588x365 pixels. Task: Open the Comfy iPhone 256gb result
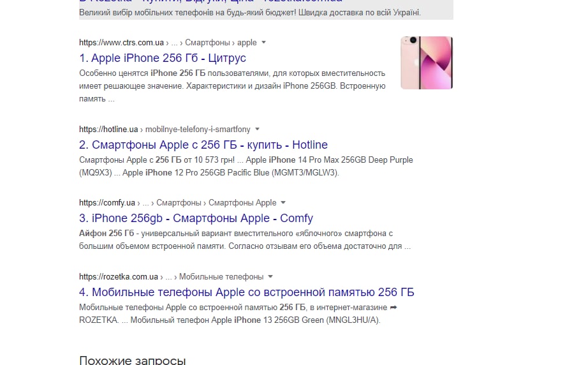[196, 218]
